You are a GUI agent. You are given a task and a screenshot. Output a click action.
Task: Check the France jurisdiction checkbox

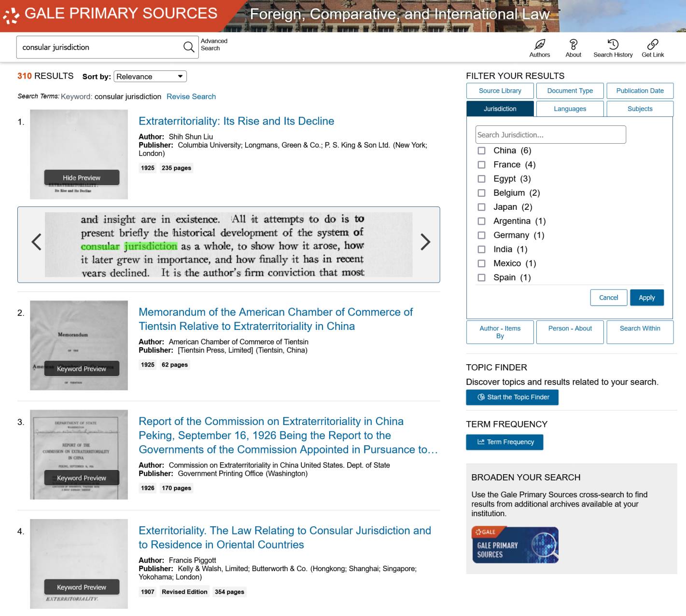click(x=481, y=164)
